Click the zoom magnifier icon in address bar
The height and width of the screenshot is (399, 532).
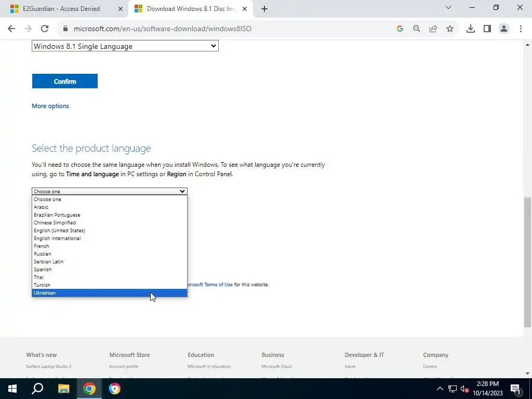(417, 29)
